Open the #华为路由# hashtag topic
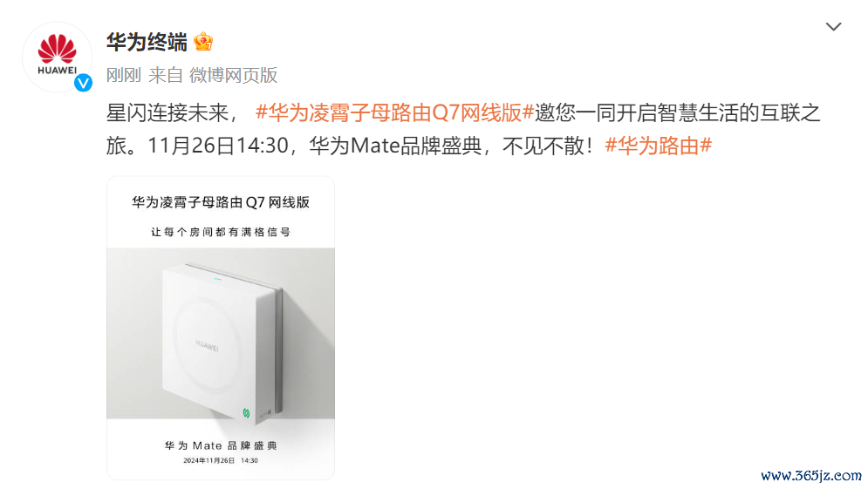 658,146
